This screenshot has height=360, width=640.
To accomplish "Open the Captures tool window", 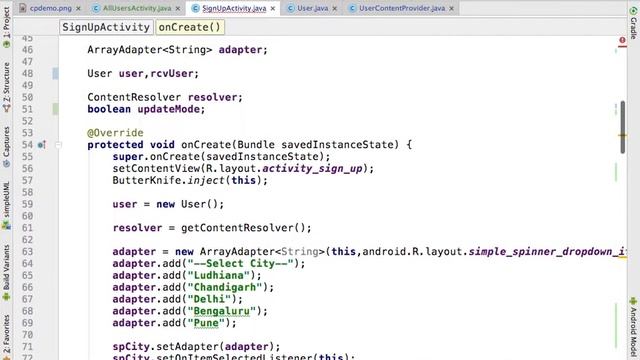I will (6, 146).
